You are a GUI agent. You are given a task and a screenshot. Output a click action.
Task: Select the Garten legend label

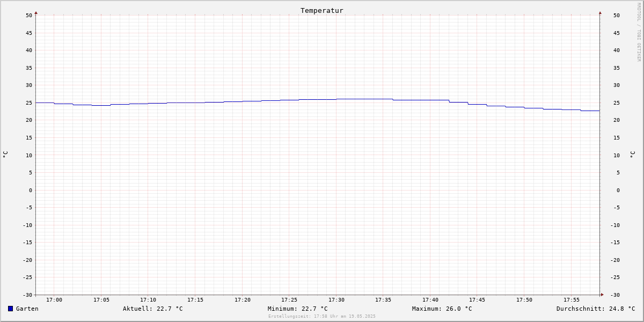tap(27, 309)
